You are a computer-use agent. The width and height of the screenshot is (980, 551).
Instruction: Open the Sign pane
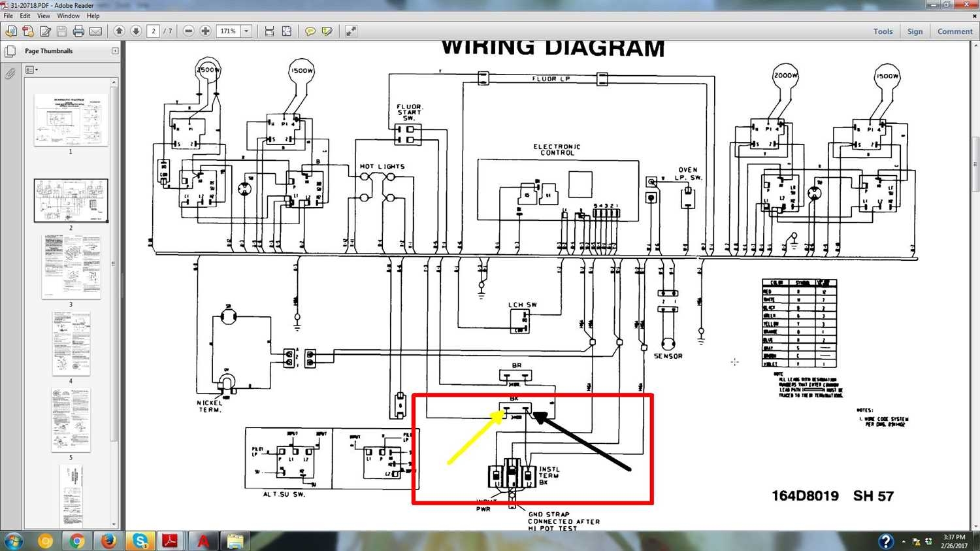(915, 31)
